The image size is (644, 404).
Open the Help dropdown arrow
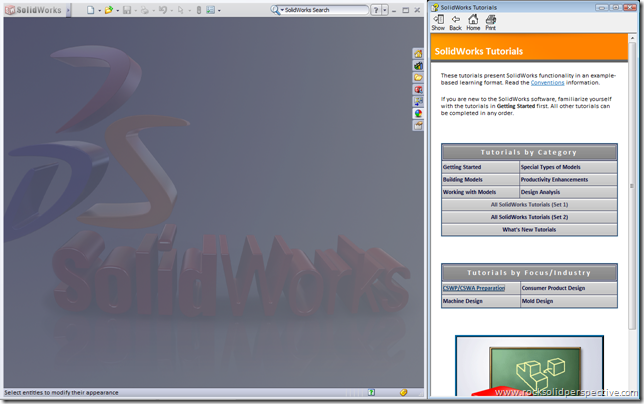[x=385, y=10]
